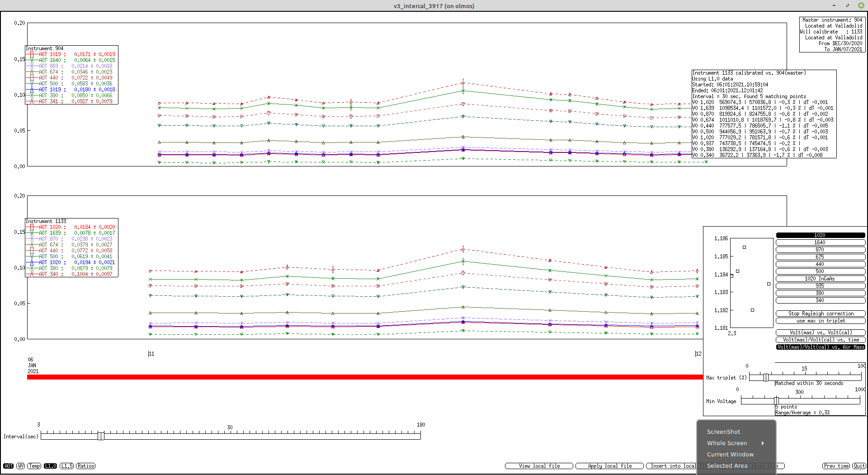Viewport: 868px width, 475px height.
Task: Click the Interval(sec) slider handle
Action: click(101, 436)
